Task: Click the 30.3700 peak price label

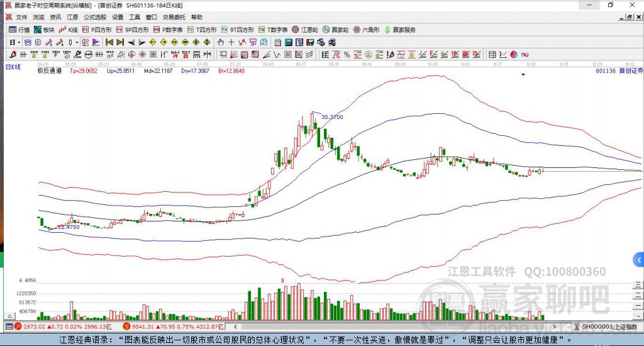Action: [332, 117]
